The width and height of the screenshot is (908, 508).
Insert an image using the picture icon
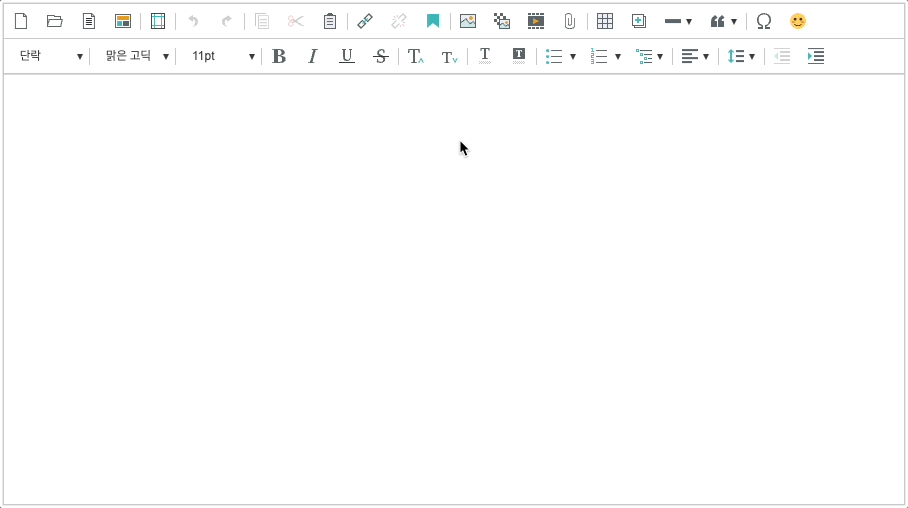468,21
